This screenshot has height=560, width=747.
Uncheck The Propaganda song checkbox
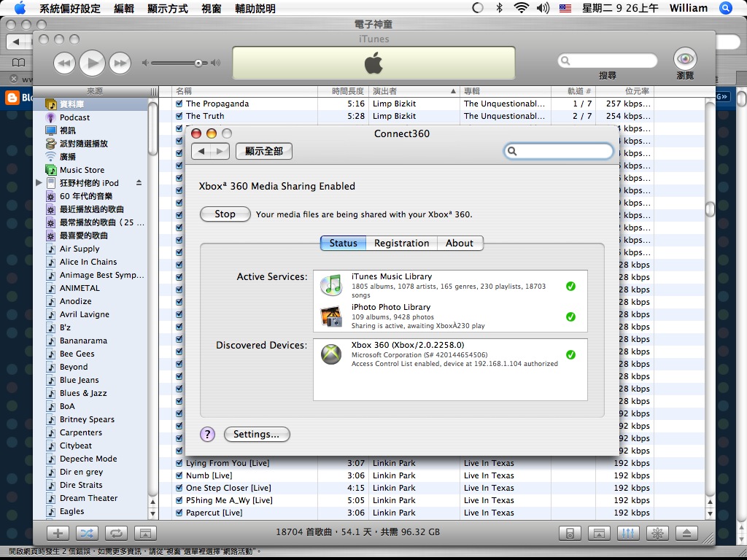[x=179, y=104]
